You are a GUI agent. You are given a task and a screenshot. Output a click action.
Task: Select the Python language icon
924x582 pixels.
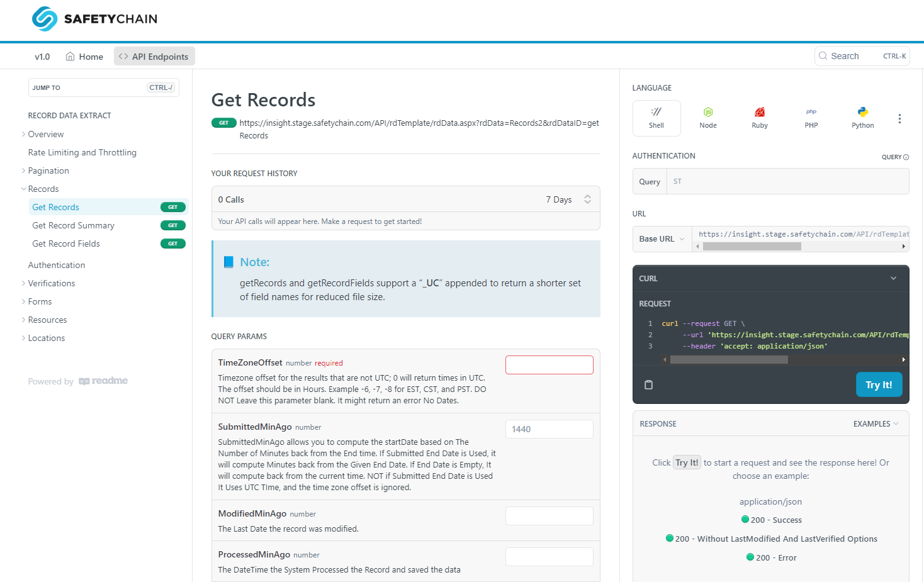tap(863, 118)
